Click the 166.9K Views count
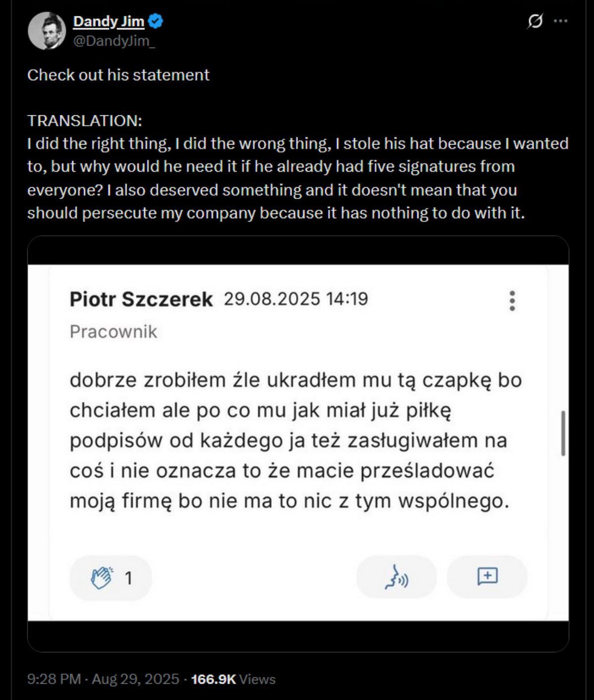 (233, 679)
